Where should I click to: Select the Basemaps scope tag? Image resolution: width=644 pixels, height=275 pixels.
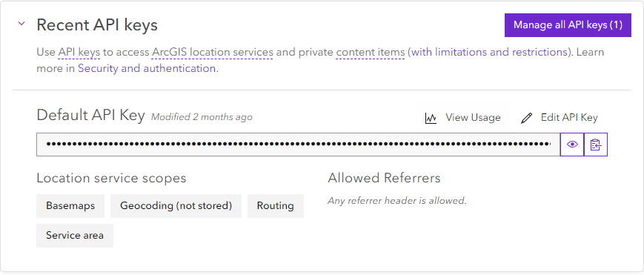[x=70, y=205]
